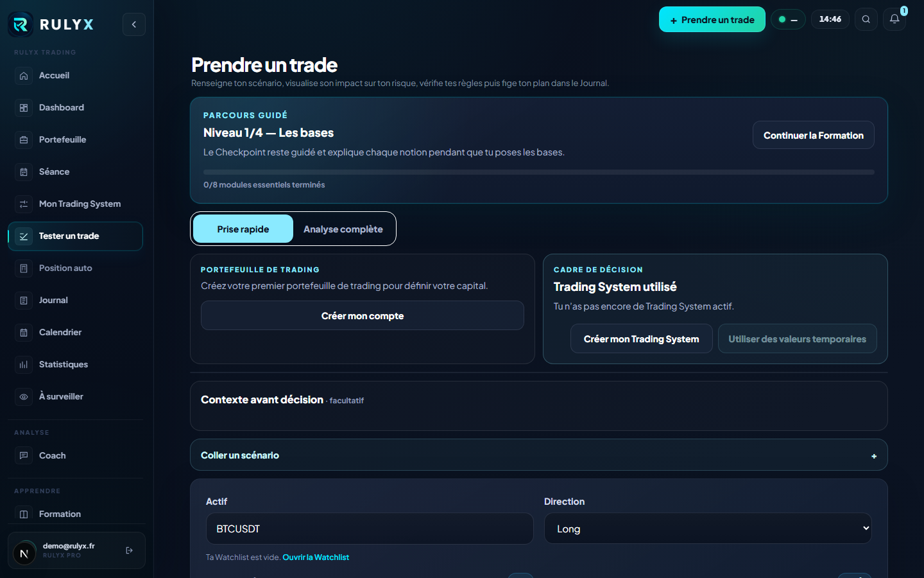Open À surveiller watchlist page
The width and height of the screenshot is (924, 578).
pyautogui.click(x=75, y=397)
